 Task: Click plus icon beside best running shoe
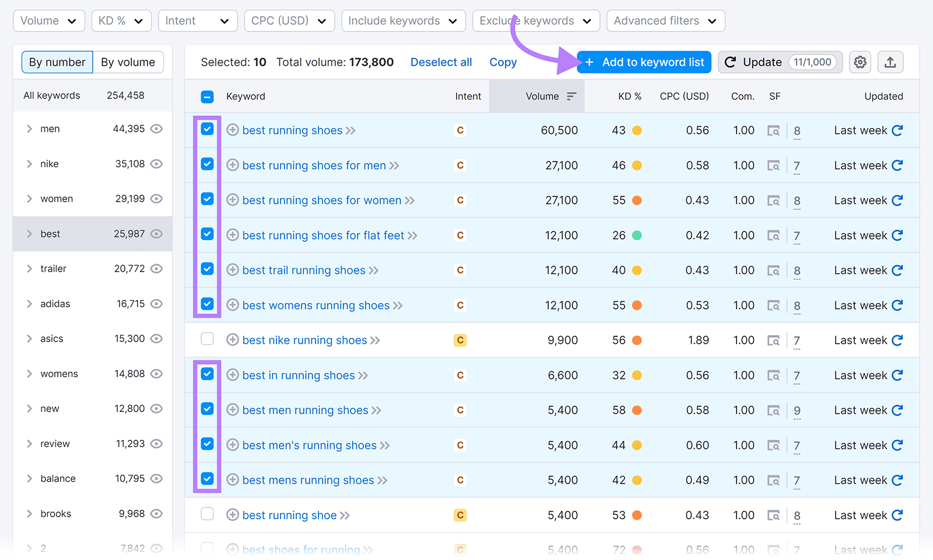tap(232, 515)
